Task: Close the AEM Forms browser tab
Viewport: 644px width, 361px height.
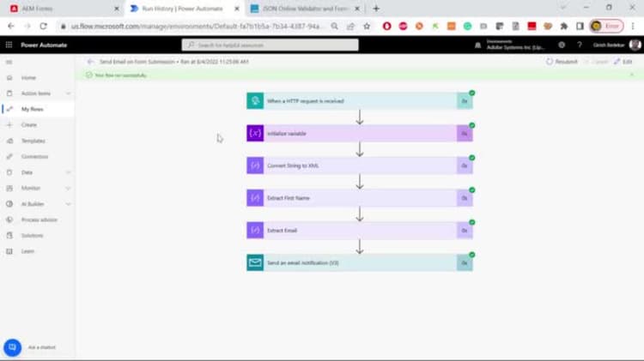Action: pos(117,9)
